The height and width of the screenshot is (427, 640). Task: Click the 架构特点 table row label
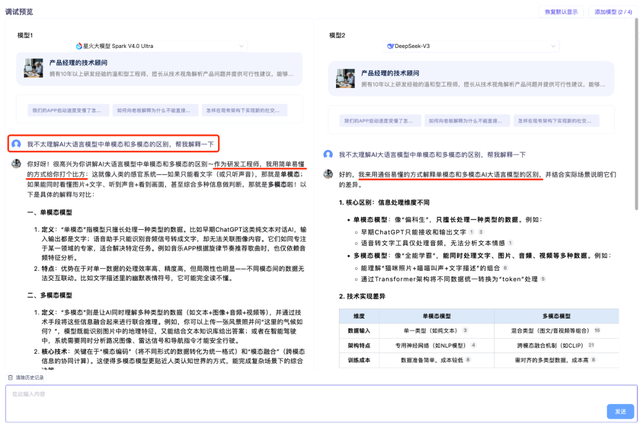click(x=359, y=345)
